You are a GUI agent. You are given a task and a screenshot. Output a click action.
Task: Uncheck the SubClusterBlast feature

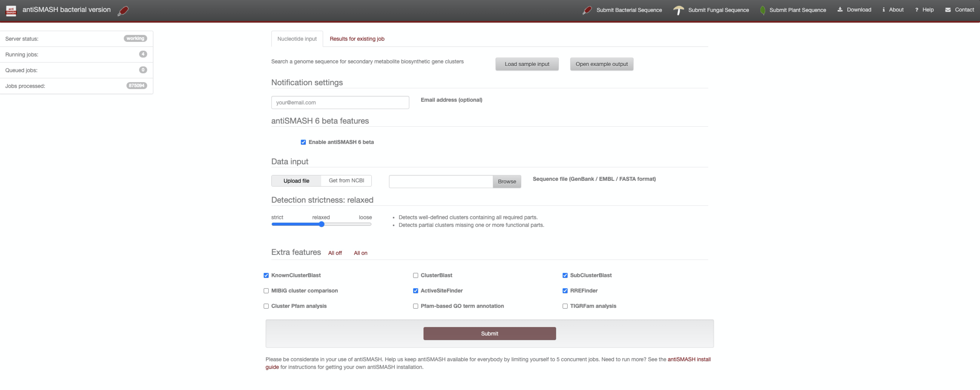pos(565,275)
